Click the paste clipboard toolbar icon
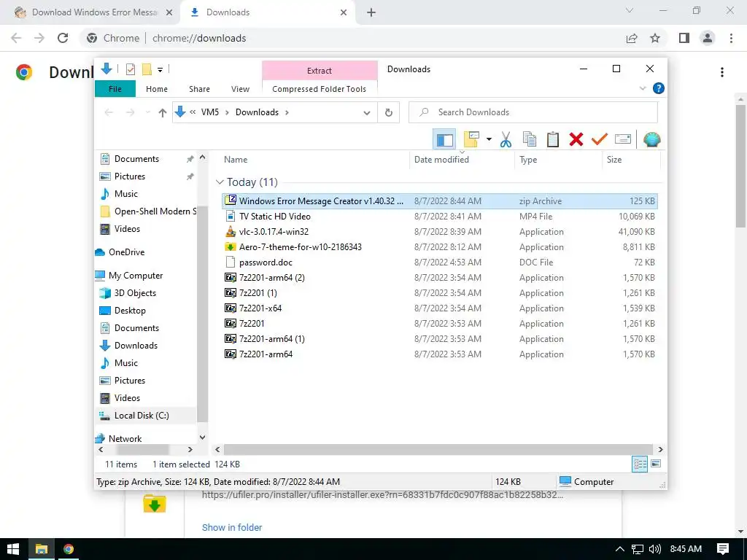The height and width of the screenshot is (560, 747). 553,139
